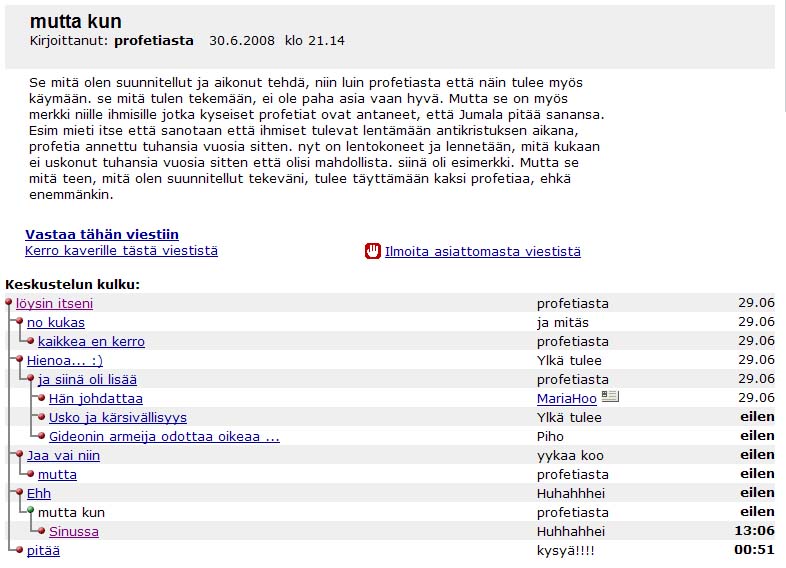Click the red bullet before 'löysin itseni'
This screenshot has width=786, height=568.
9,303
